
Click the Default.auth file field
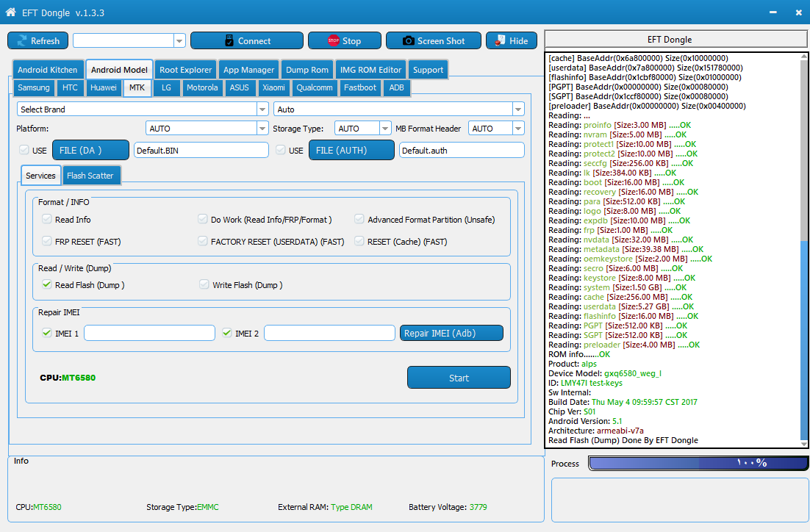pyautogui.click(x=462, y=151)
